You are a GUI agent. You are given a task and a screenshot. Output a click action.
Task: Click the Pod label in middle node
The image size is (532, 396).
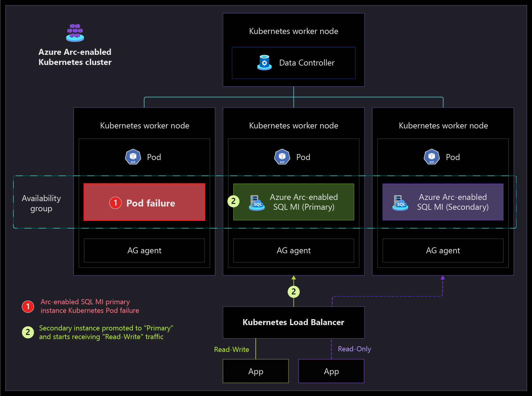click(x=303, y=157)
